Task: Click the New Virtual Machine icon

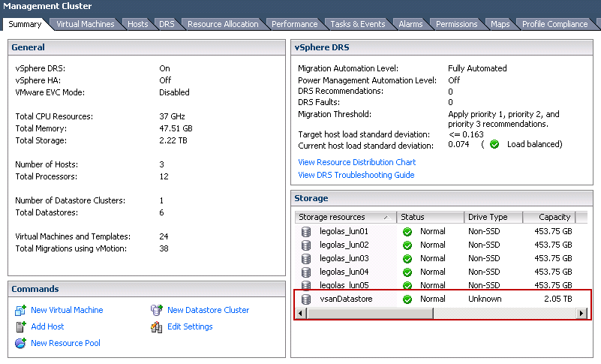Action: (21, 310)
